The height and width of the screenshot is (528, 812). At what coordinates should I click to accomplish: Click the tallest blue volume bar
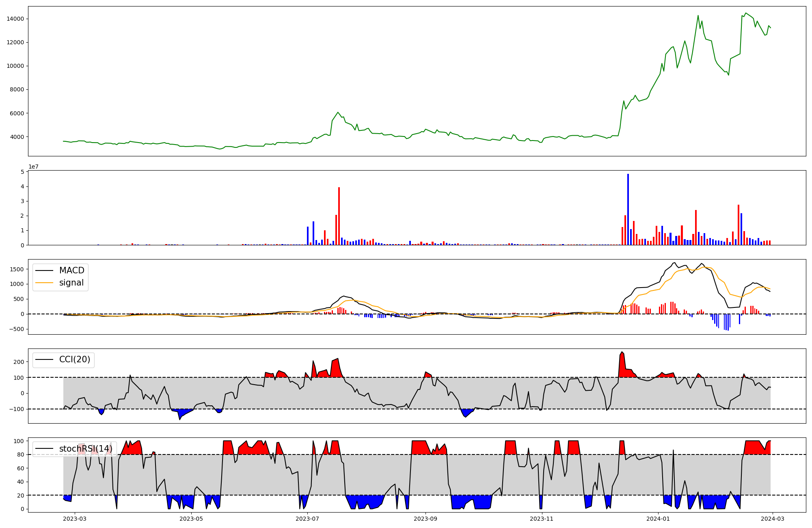628,209
